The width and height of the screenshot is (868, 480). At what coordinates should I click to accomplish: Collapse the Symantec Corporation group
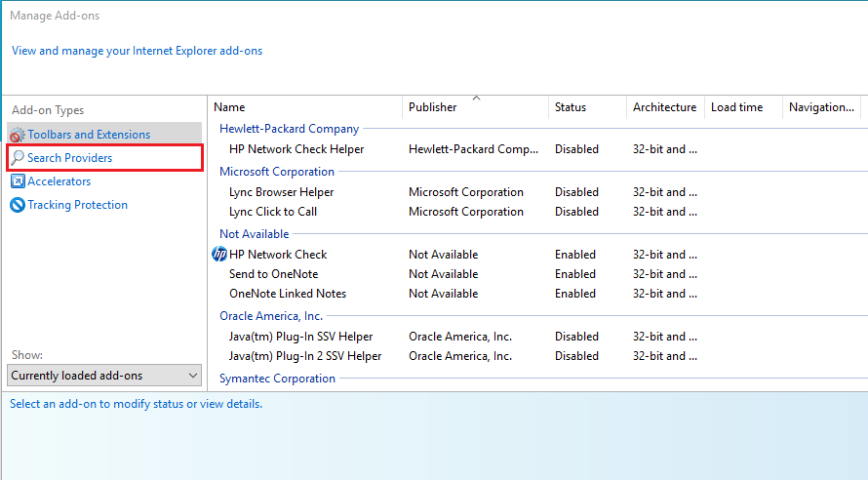[x=277, y=379]
